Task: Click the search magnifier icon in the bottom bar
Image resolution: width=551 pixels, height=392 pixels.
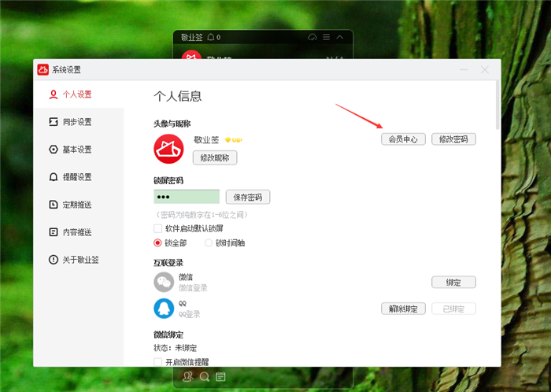Action: coord(205,376)
